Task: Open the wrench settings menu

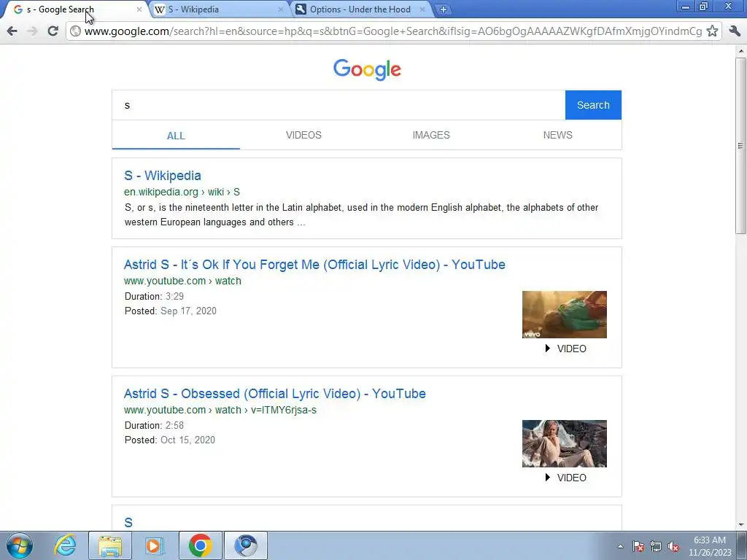Action: click(x=735, y=31)
